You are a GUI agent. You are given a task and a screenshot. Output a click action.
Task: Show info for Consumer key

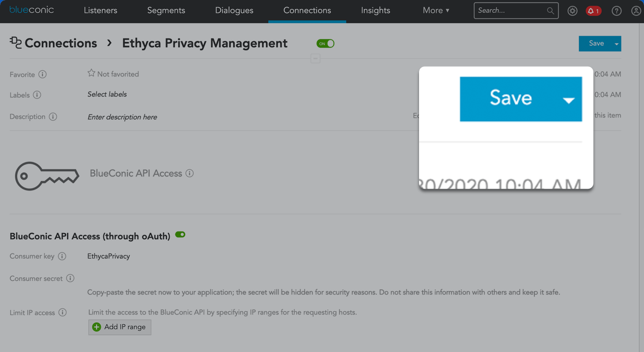click(x=62, y=256)
